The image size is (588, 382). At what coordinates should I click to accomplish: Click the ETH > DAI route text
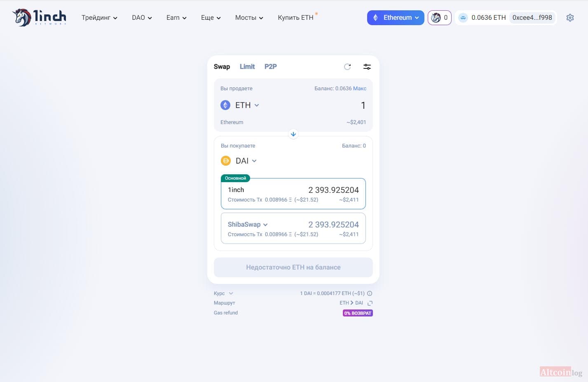click(x=351, y=303)
